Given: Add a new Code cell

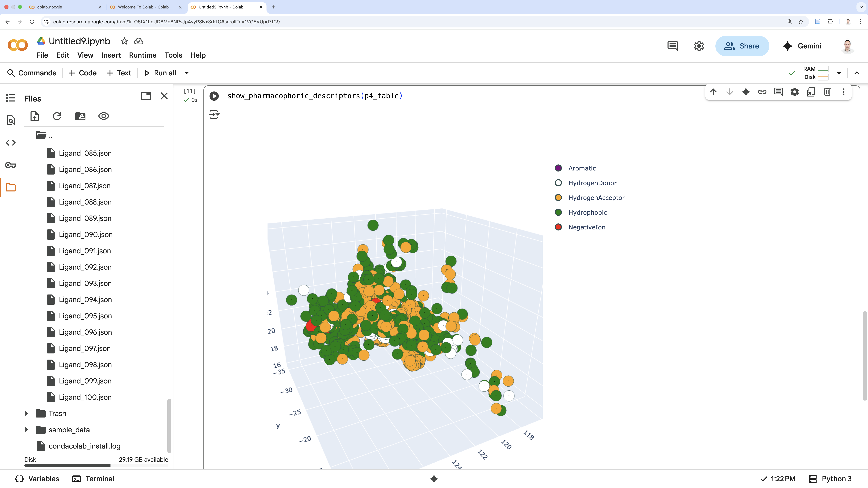Looking at the screenshot, I should pyautogui.click(x=83, y=73).
